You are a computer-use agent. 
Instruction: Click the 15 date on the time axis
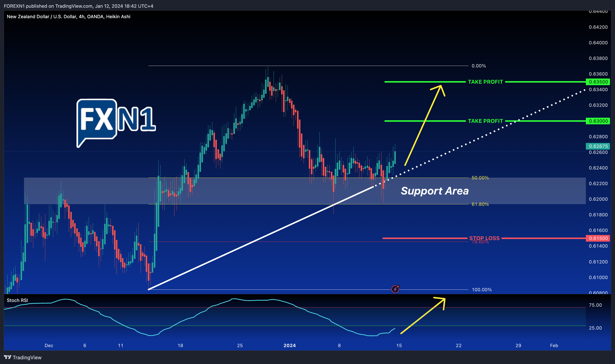tap(399, 345)
